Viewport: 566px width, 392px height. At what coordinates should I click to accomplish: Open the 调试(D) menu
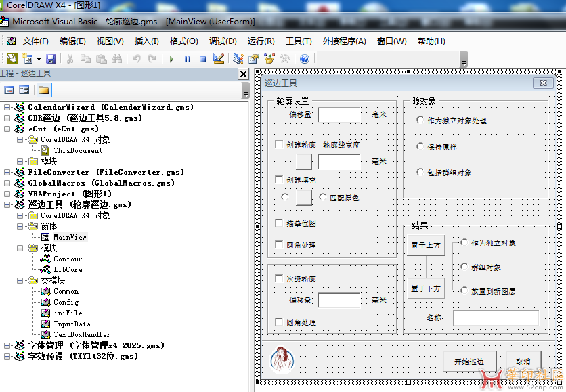[x=223, y=41]
